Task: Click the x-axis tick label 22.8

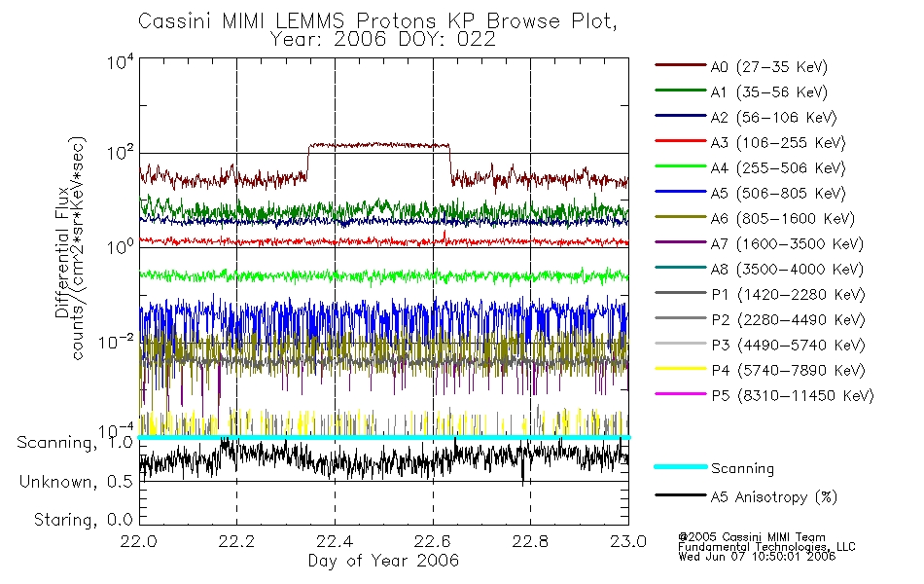Action: (530, 541)
